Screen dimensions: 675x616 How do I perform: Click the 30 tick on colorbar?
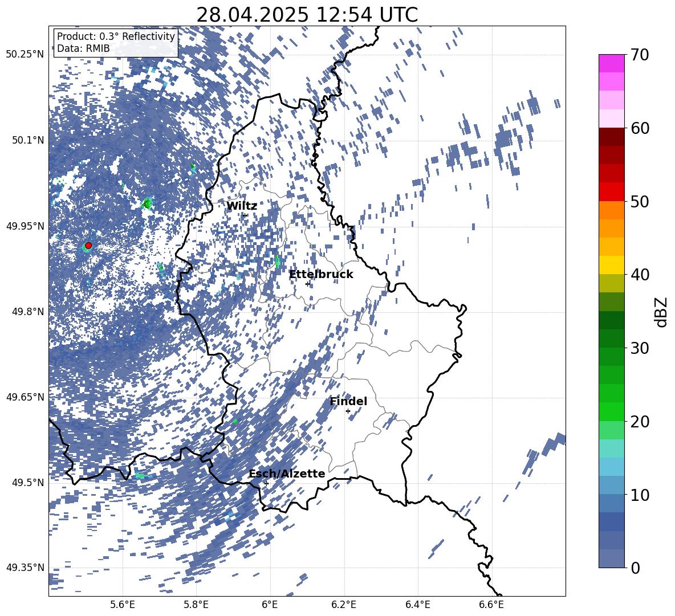point(640,348)
